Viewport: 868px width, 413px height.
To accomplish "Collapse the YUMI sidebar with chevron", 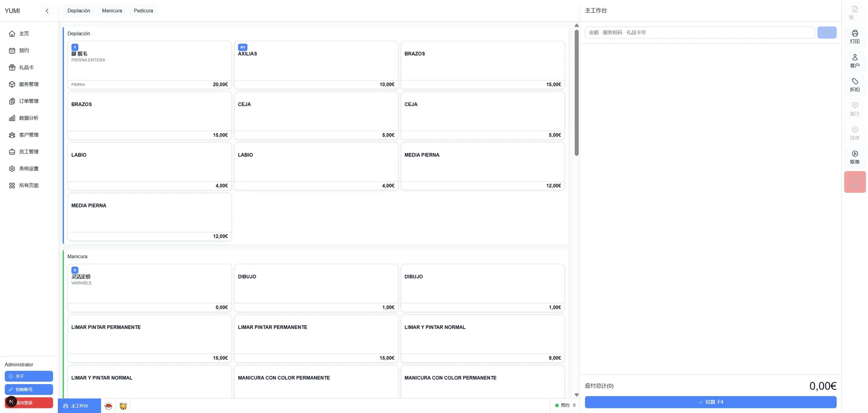I will click(x=47, y=11).
